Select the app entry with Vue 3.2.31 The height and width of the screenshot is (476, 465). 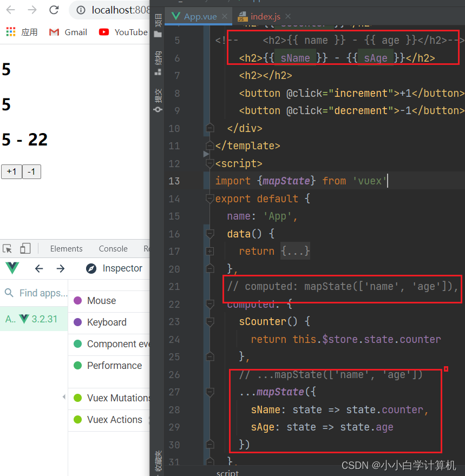tap(34, 319)
